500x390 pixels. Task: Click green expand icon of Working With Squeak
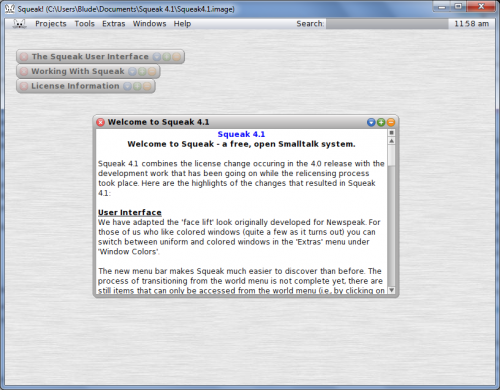pyautogui.click(x=142, y=71)
